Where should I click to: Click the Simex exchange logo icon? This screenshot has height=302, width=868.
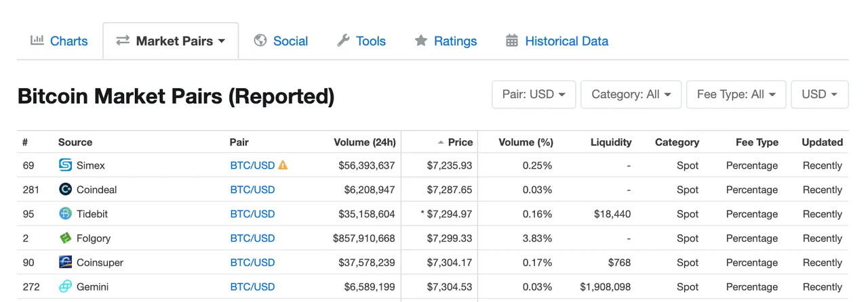click(65, 165)
